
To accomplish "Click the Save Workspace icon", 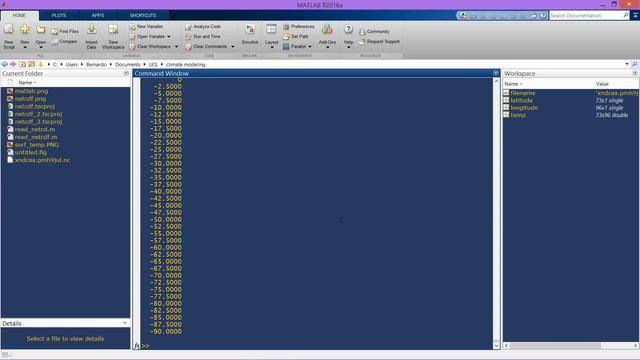I will [x=113, y=29].
